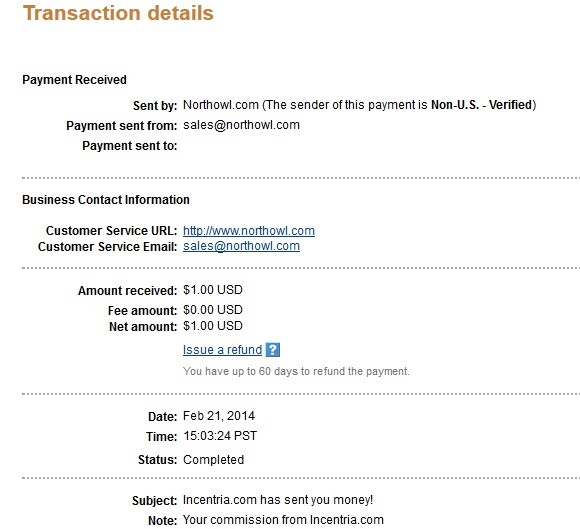
Task: Open the Issue a refund link
Action: pyautogui.click(x=222, y=350)
